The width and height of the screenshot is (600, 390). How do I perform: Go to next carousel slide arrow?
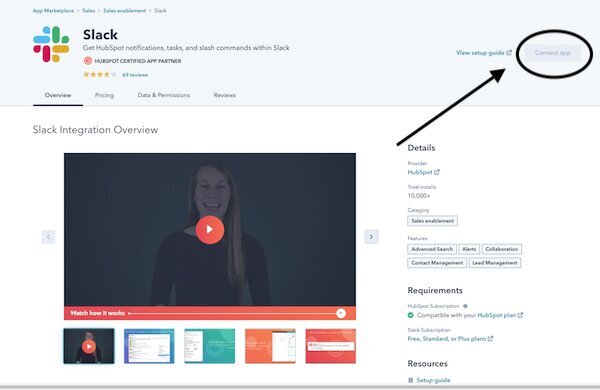371,237
